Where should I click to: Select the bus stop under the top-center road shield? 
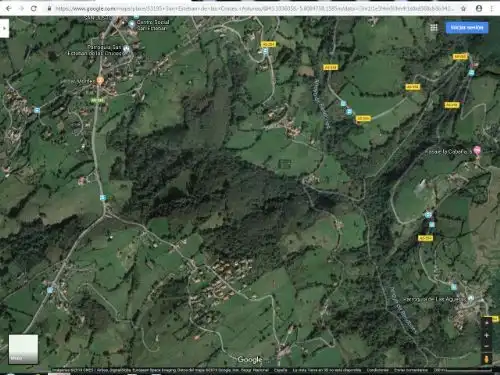265,51
